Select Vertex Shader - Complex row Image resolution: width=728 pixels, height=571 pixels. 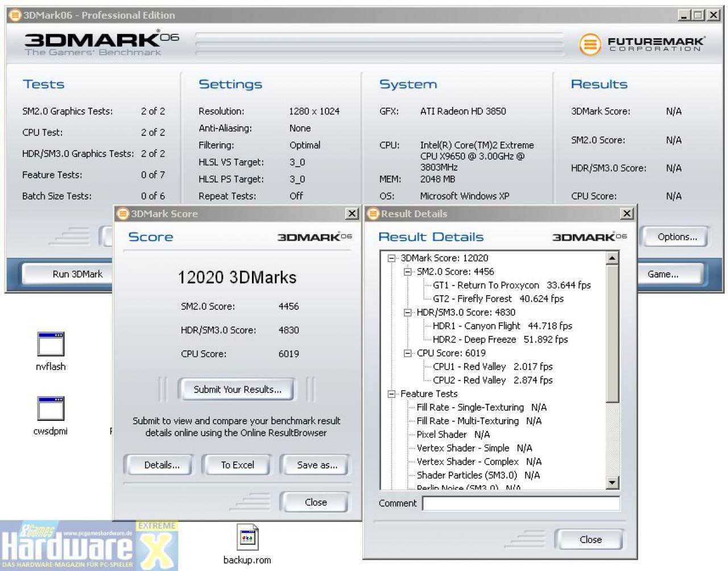[x=479, y=462]
